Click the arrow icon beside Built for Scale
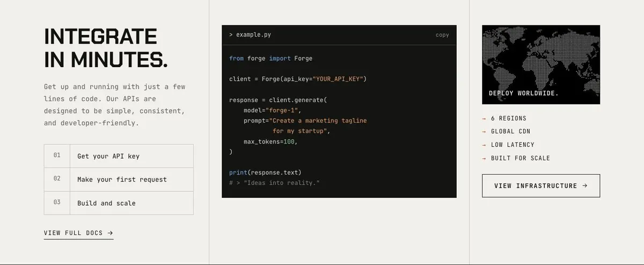Image resolution: width=644 pixels, height=265 pixels. pos(484,158)
